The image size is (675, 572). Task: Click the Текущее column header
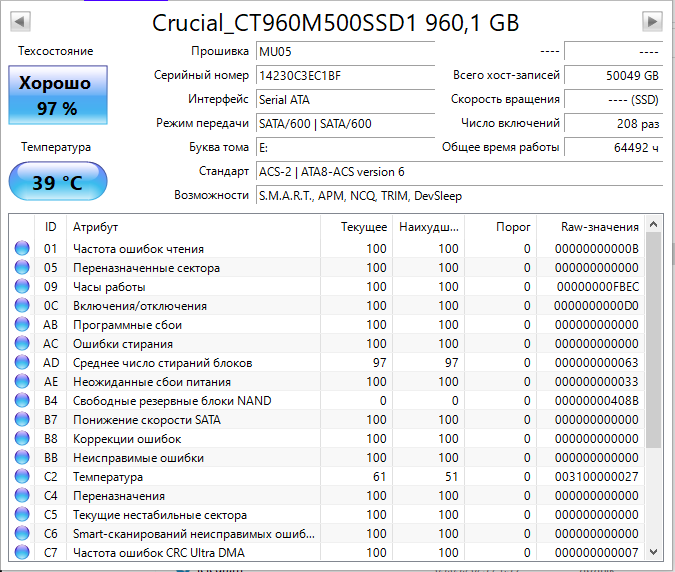pyautogui.click(x=356, y=227)
